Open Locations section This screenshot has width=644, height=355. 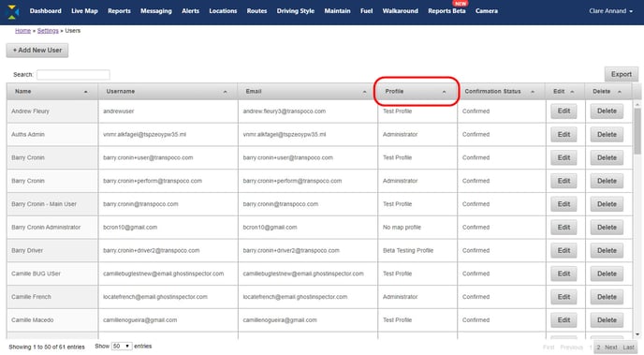223,11
